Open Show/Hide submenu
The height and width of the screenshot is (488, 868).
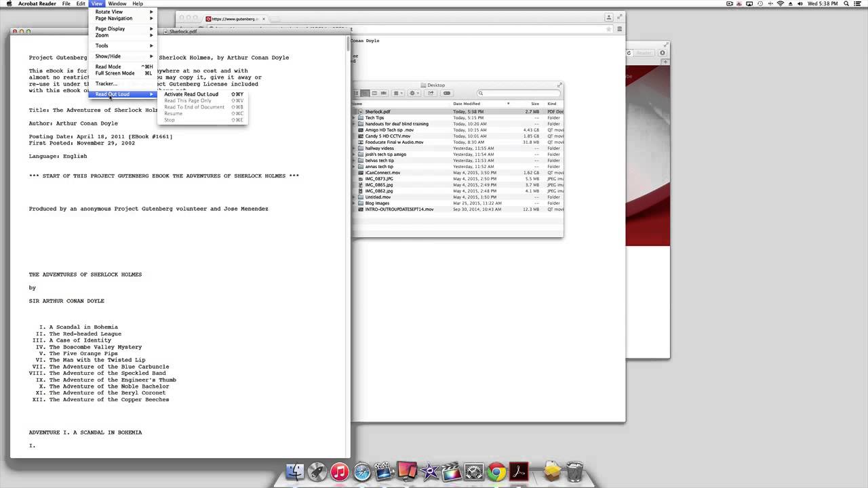tap(123, 56)
